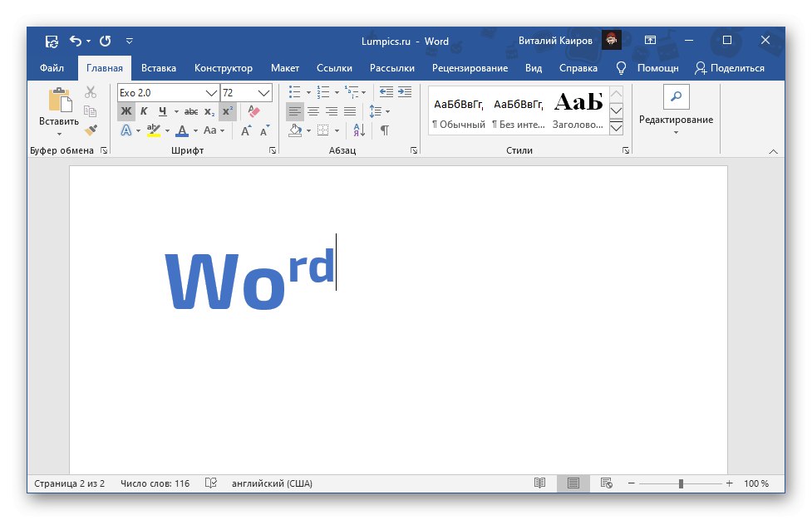
Task: Enable italic with the К button
Action: coord(143,111)
